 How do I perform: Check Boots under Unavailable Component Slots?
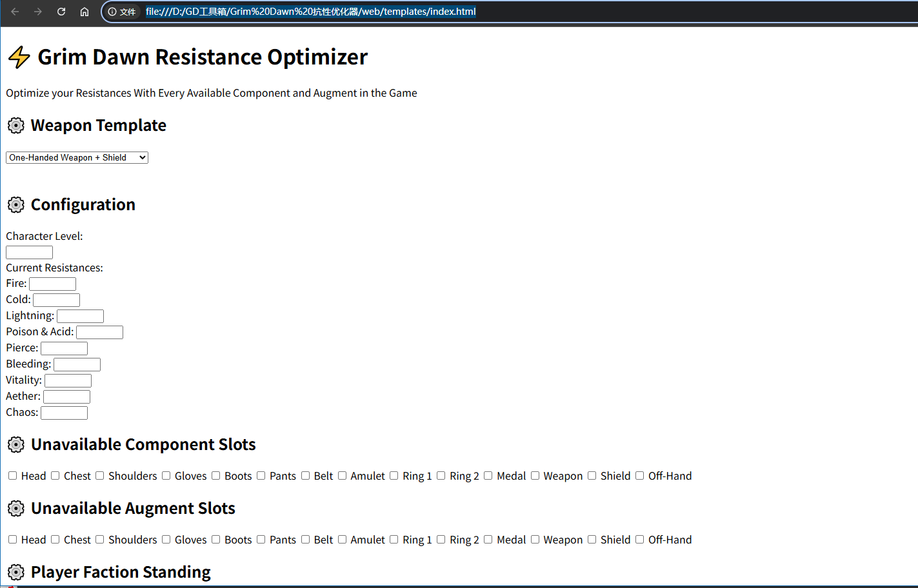click(216, 476)
